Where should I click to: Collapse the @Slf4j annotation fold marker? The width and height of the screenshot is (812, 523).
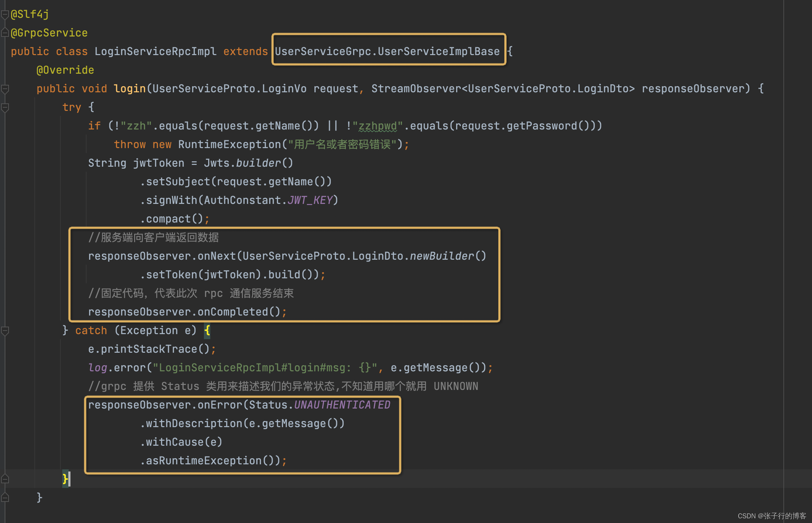[x=5, y=14]
